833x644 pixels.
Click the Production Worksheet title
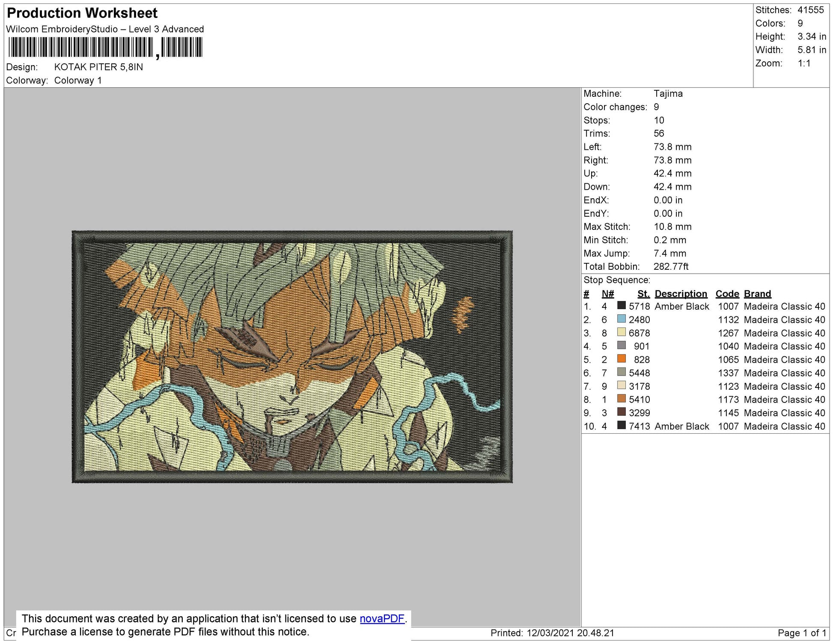(x=82, y=13)
